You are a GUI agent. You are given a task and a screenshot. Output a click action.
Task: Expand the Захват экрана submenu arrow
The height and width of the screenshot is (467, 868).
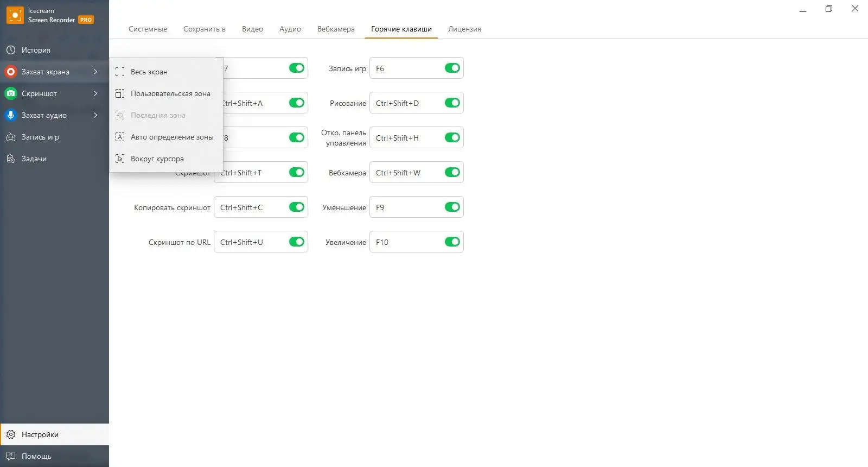pyautogui.click(x=95, y=72)
